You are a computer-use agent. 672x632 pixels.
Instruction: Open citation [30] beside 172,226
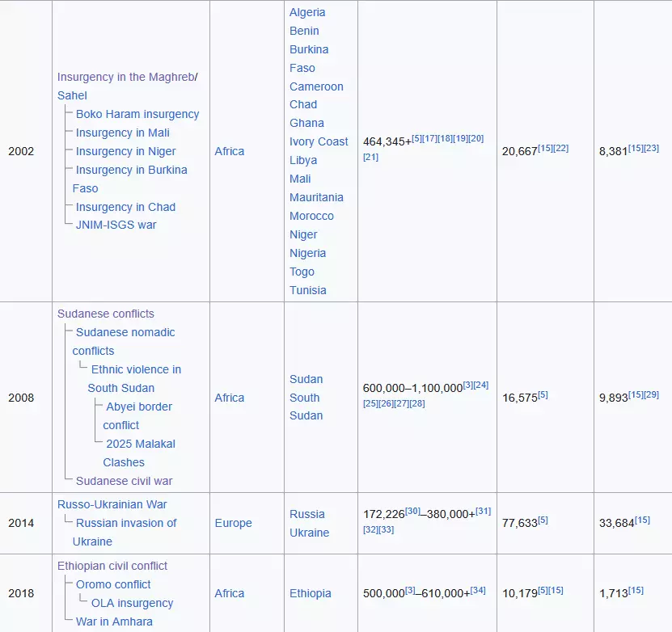[x=412, y=511]
